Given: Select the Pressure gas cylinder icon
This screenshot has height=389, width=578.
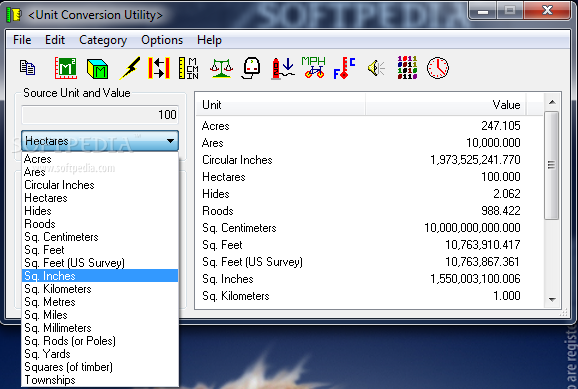Looking at the screenshot, I should pyautogui.click(x=283, y=69).
